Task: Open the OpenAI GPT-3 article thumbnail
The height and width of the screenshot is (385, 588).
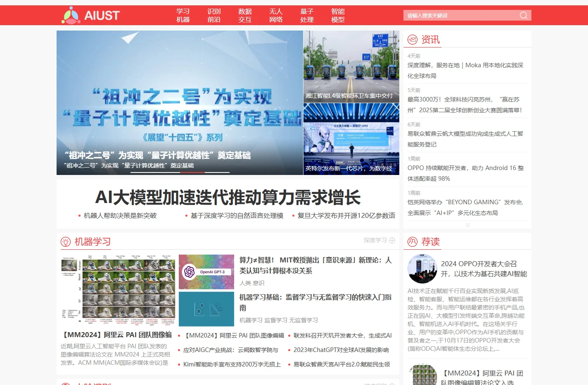Action: point(206,272)
